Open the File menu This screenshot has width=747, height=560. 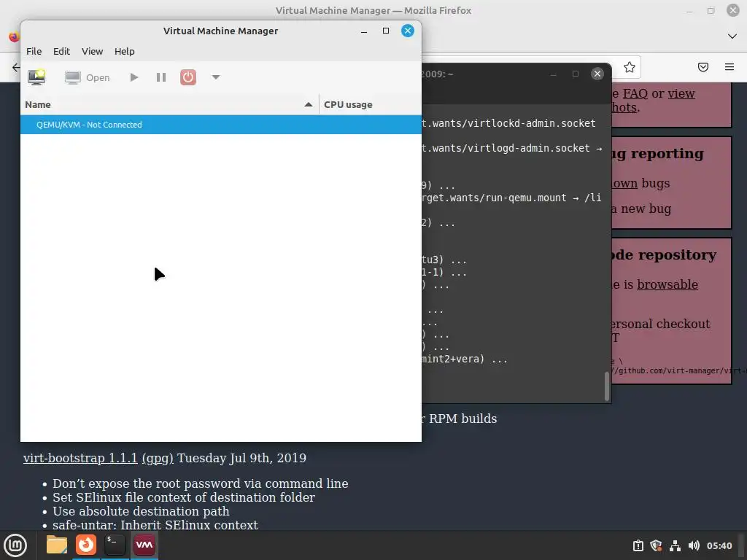(x=34, y=52)
